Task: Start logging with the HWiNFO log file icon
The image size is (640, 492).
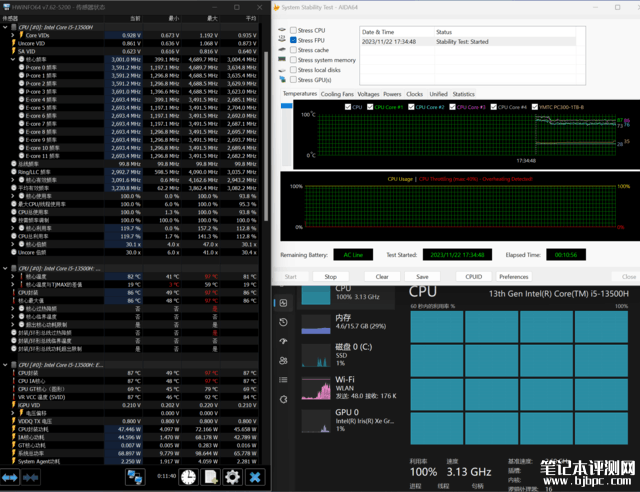Action: point(211,477)
